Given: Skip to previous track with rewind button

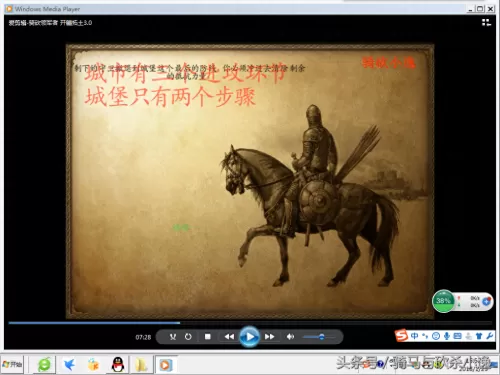Looking at the screenshot, I should (x=229, y=337).
